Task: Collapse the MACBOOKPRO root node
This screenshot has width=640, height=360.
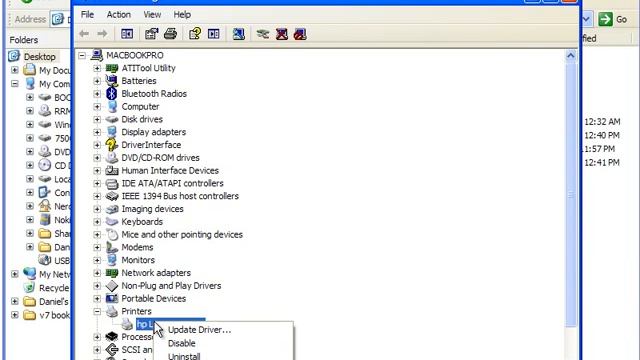Action: tap(82, 55)
